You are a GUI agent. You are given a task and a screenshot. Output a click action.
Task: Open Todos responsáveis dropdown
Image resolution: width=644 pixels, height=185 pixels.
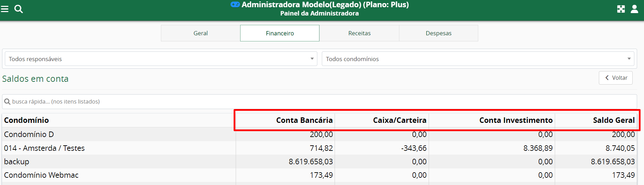[161, 59]
